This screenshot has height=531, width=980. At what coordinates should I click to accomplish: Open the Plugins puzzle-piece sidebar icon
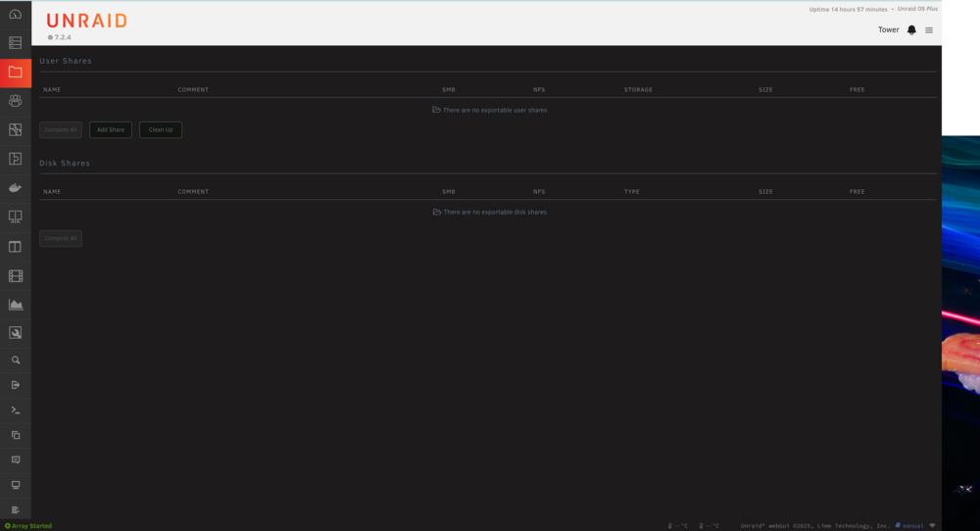(15, 159)
